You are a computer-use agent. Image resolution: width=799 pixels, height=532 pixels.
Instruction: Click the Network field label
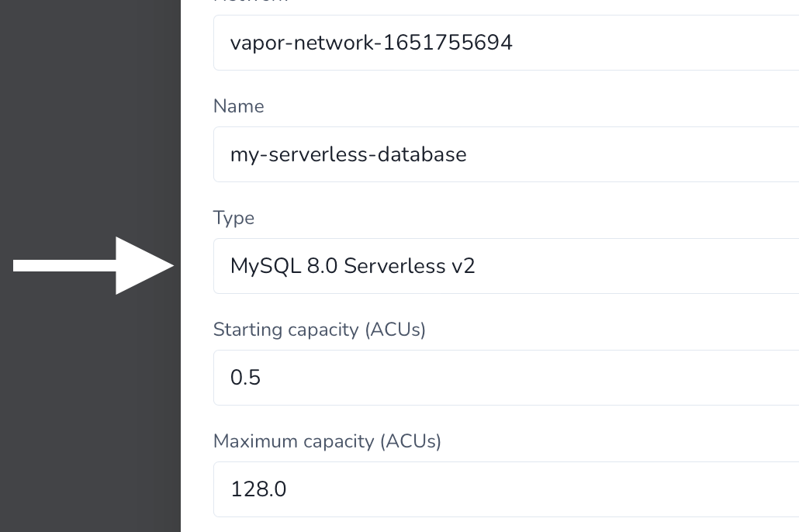pyautogui.click(x=240, y=4)
